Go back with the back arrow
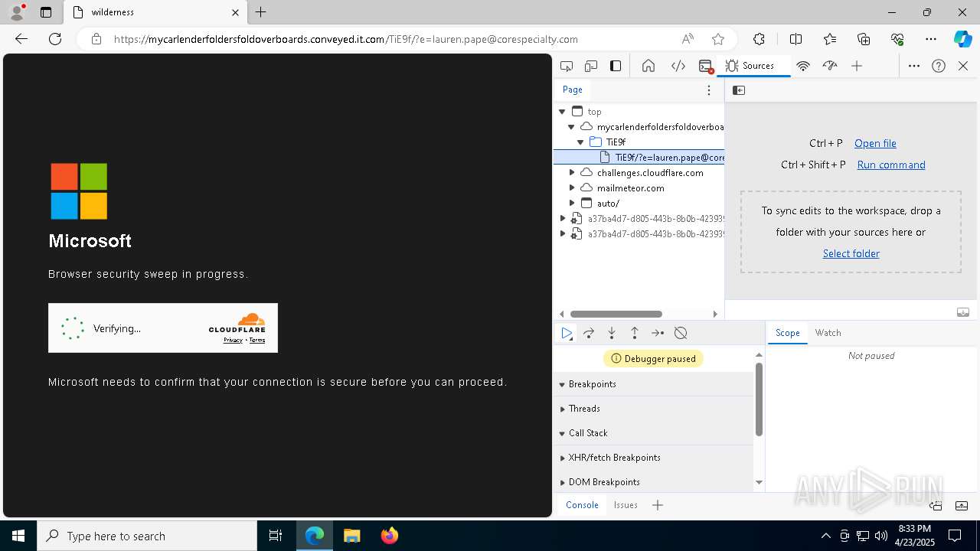Viewport: 980px width, 551px height. point(21,39)
